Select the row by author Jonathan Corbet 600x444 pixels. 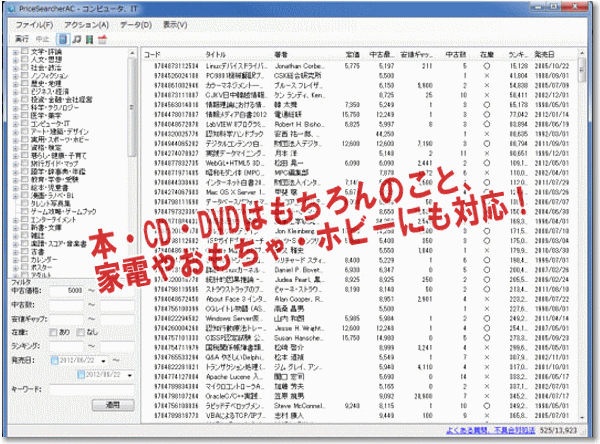pyautogui.click(x=361, y=66)
